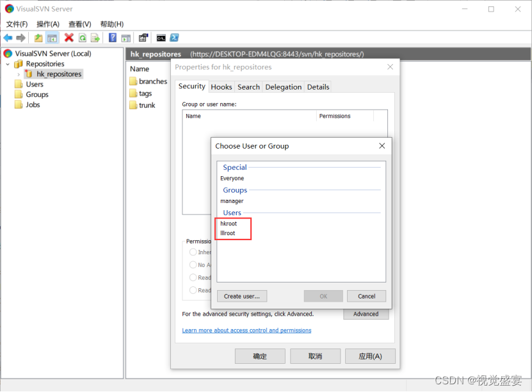Click the red X Delete icon
Viewport: 532px width, 392px height.
click(69, 38)
